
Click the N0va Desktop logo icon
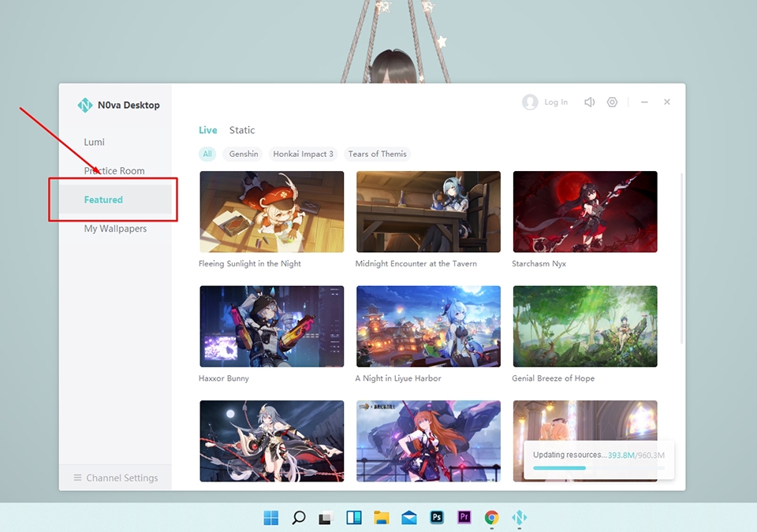tap(85, 105)
